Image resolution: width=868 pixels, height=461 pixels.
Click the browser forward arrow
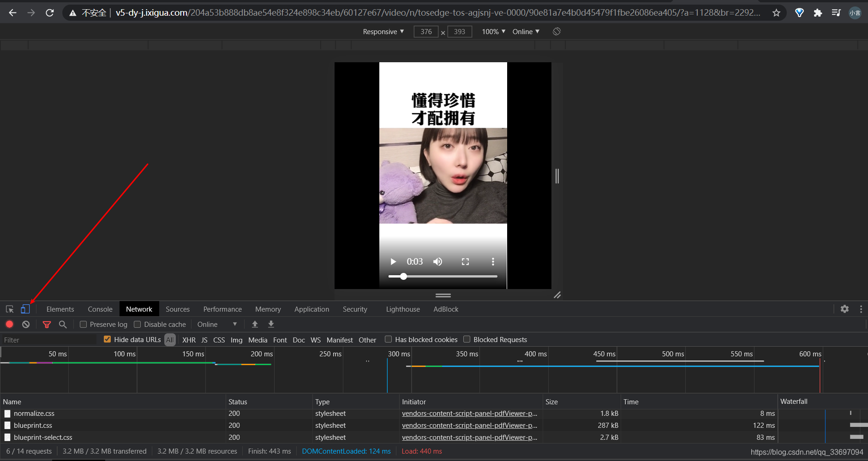click(31, 13)
